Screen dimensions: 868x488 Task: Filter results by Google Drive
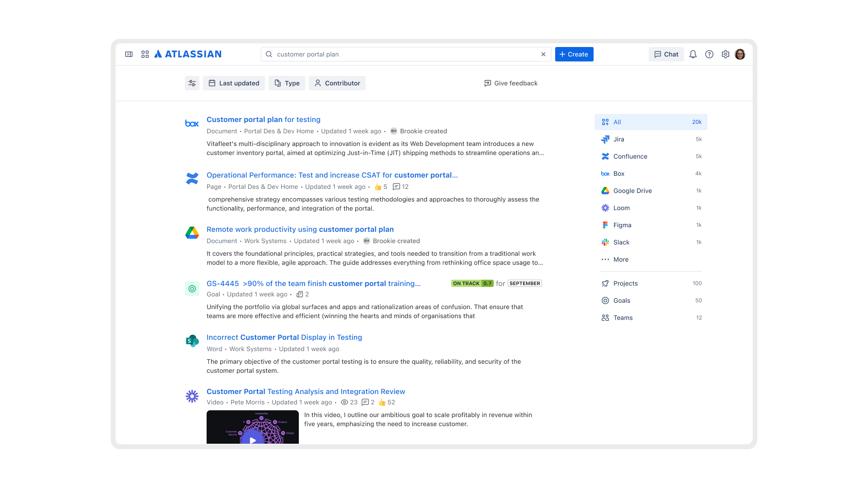[x=632, y=191]
